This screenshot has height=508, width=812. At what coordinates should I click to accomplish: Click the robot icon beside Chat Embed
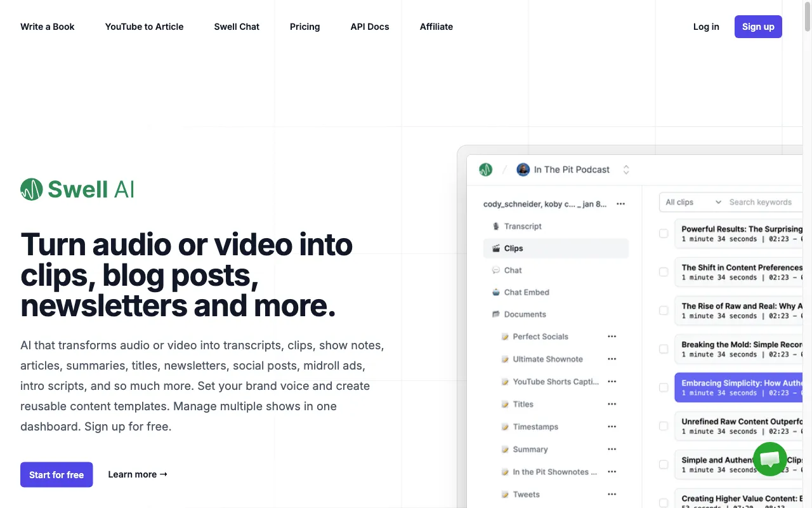click(x=496, y=293)
